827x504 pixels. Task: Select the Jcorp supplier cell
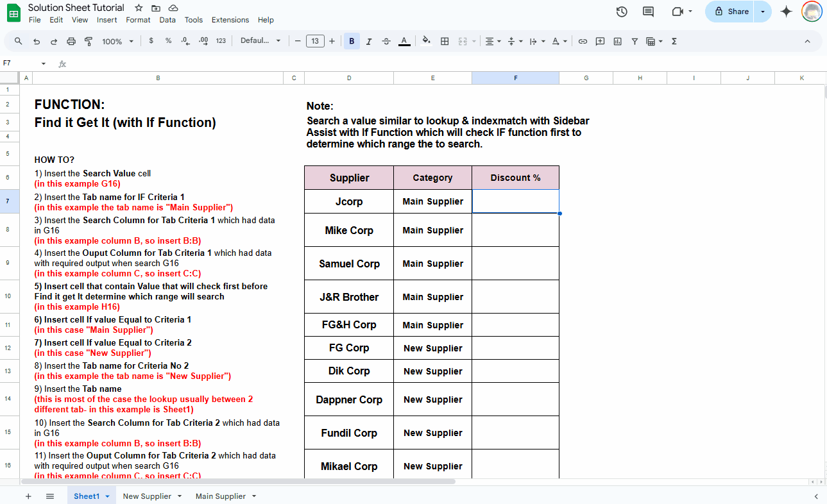[x=349, y=201]
